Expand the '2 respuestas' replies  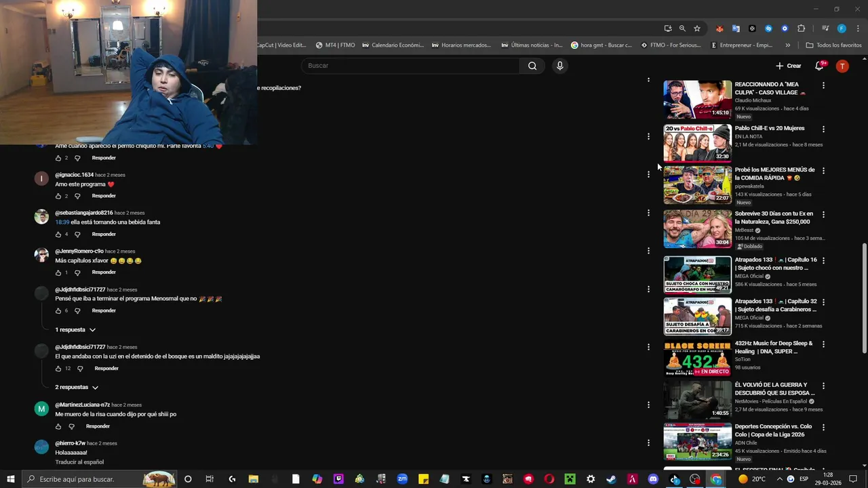click(77, 388)
